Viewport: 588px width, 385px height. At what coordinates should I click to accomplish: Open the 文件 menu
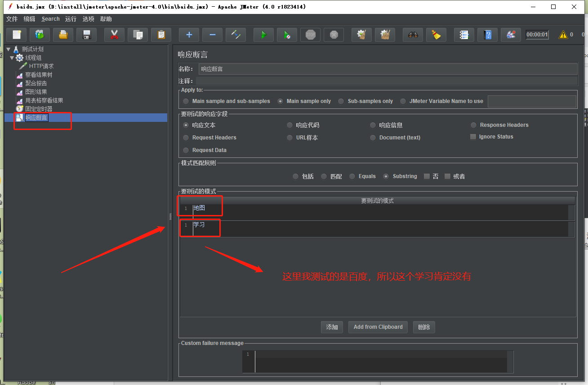12,19
